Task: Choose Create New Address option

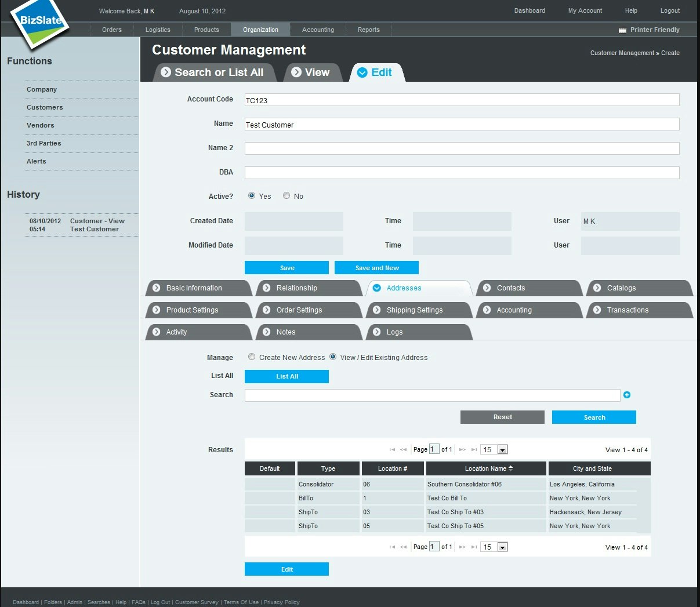Action: tap(251, 357)
